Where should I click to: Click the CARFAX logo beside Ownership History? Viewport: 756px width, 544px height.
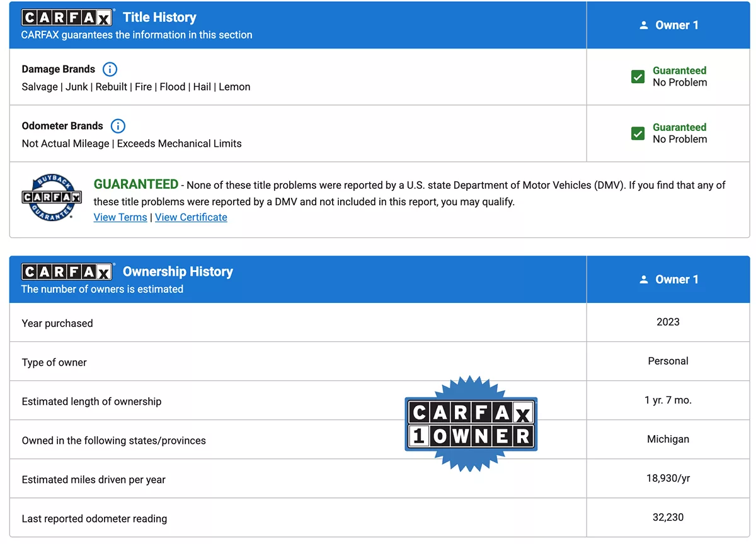point(67,272)
